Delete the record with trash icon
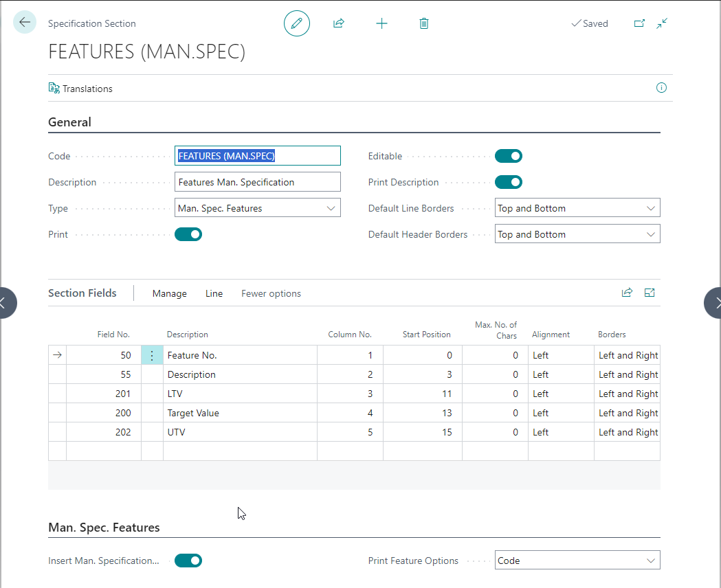Viewport: 721px width, 588px height. (424, 23)
